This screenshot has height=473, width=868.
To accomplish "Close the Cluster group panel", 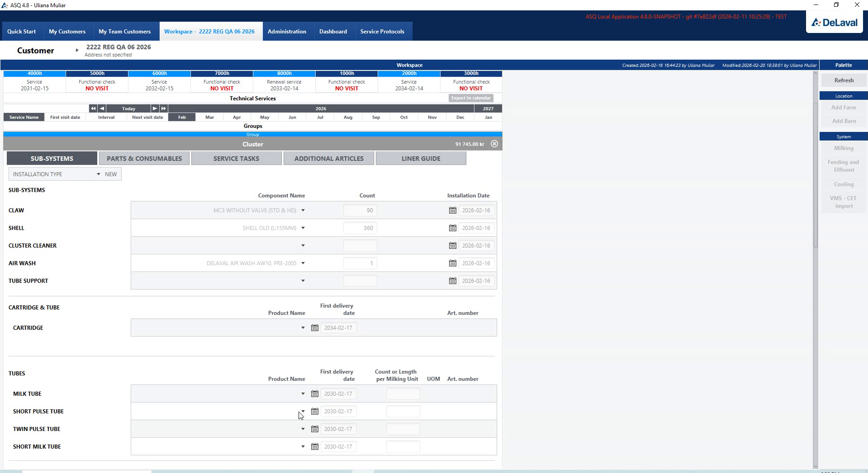I will [494, 144].
